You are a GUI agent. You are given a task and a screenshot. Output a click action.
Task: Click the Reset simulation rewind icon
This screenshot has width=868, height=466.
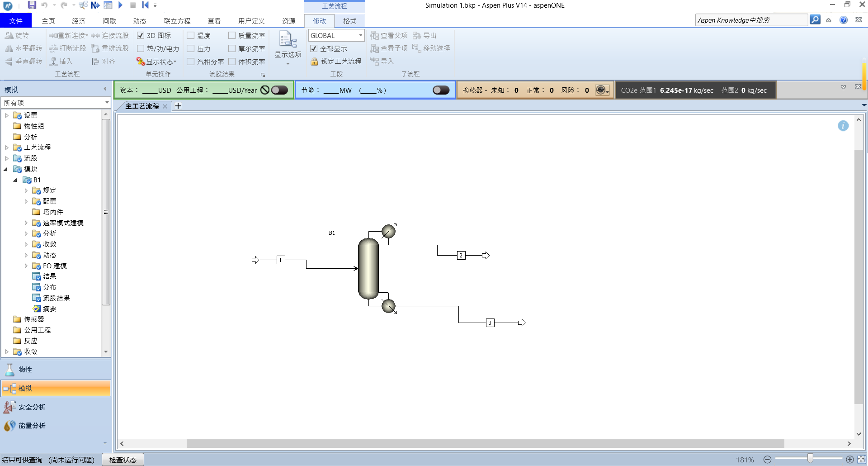[x=145, y=5]
